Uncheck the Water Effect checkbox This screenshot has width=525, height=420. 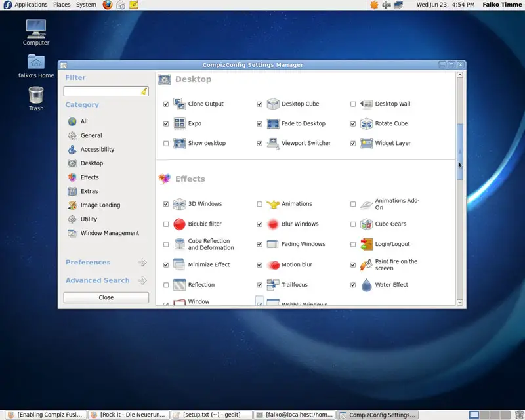(353, 285)
